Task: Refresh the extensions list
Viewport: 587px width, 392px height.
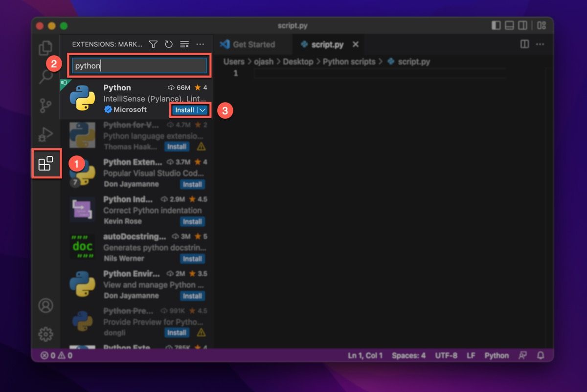Action: (x=169, y=44)
